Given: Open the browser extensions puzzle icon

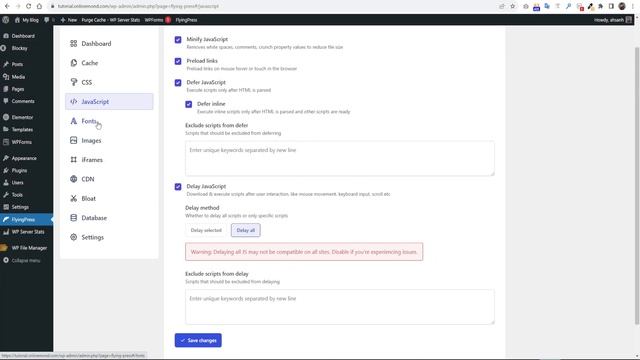Looking at the screenshot, I should (600, 6).
